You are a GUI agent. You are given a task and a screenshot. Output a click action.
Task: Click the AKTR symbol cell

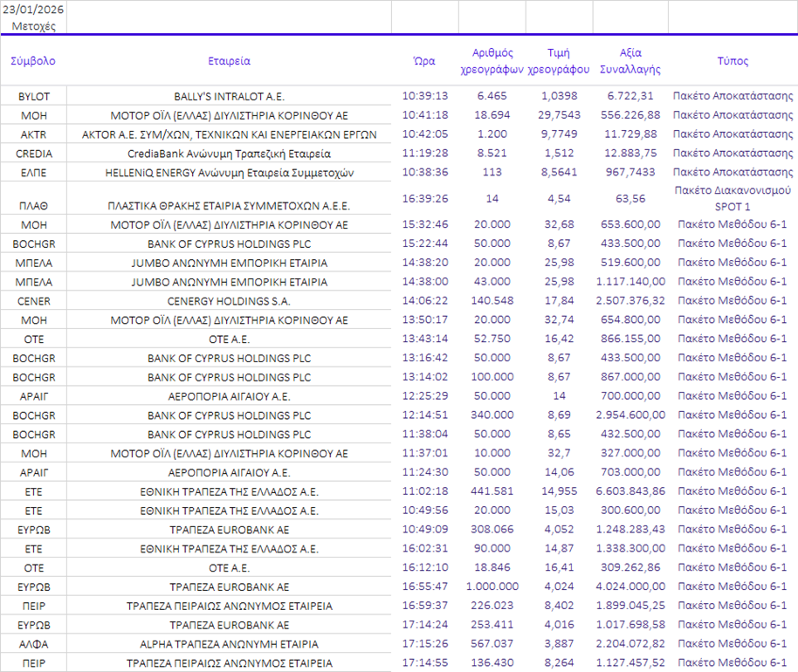pyautogui.click(x=33, y=134)
